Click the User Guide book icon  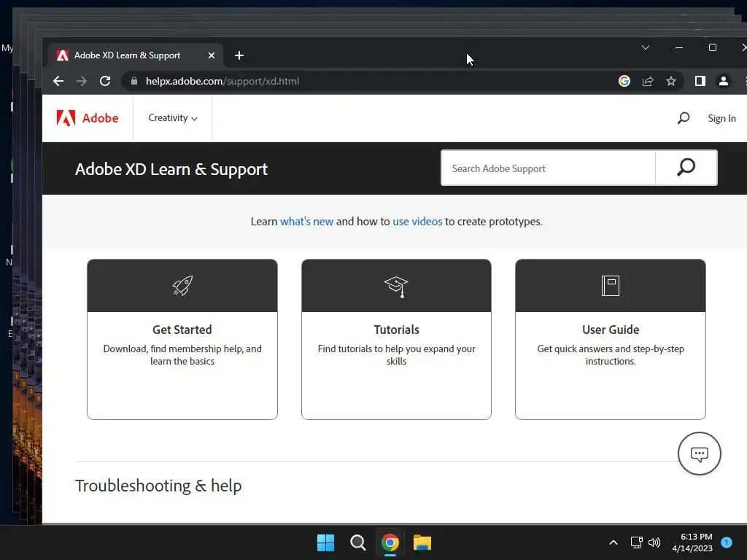611,286
